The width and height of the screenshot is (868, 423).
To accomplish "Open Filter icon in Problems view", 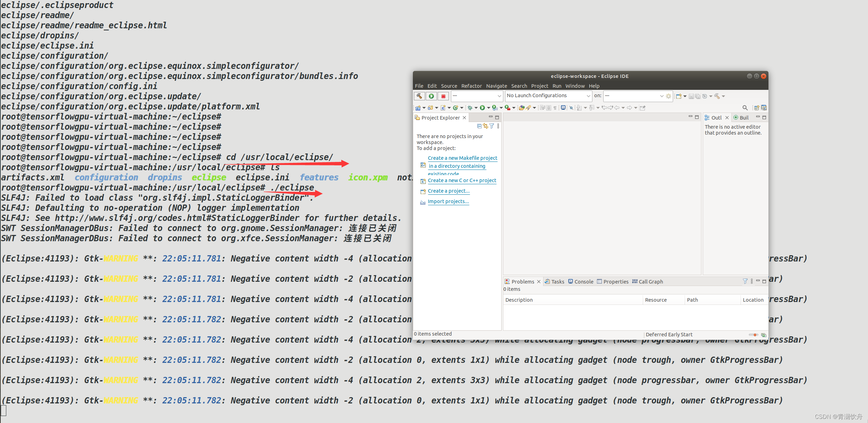I will (x=745, y=281).
